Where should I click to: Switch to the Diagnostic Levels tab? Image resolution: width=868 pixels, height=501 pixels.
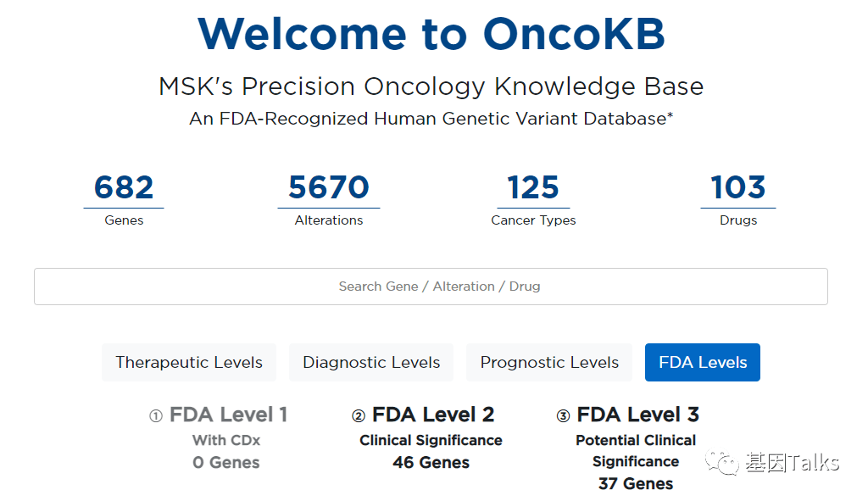pos(371,362)
